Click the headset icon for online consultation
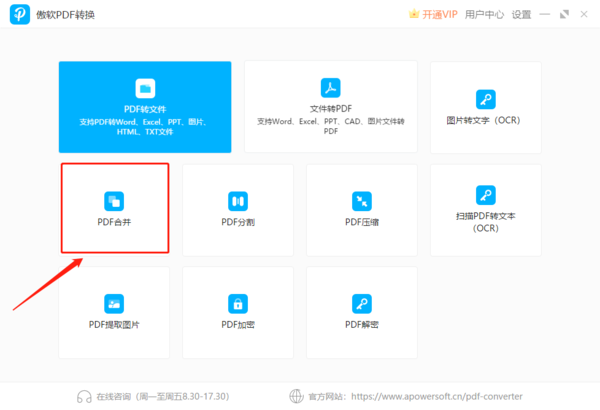The width and height of the screenshot is (600, 410). (x=85, y=395)
